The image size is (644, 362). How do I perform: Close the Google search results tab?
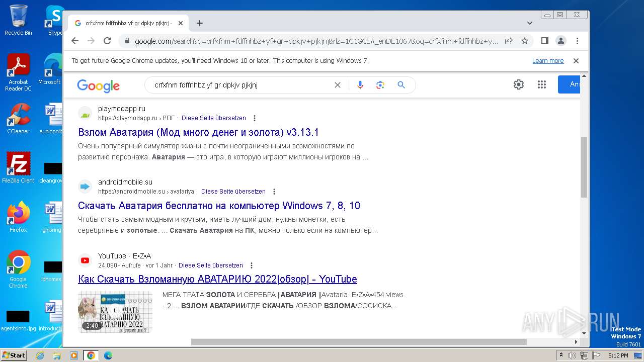pyautogui.click(x=181, y=23)
